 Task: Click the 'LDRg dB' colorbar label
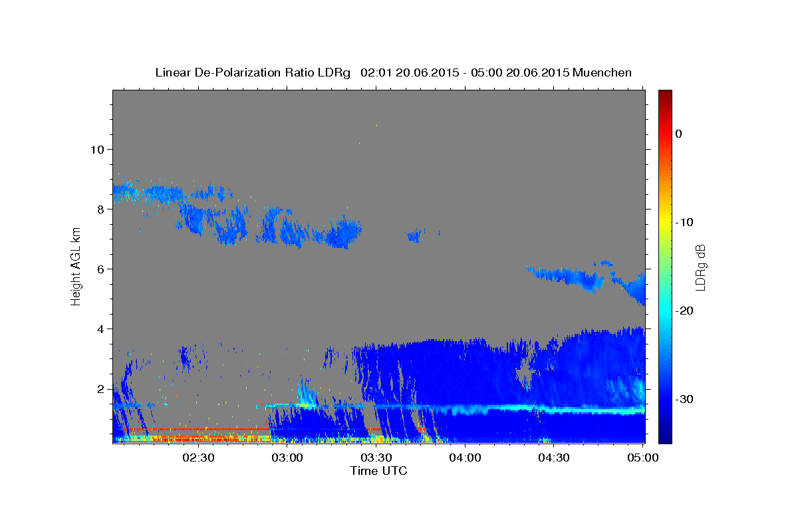click(x=700, y=267)
